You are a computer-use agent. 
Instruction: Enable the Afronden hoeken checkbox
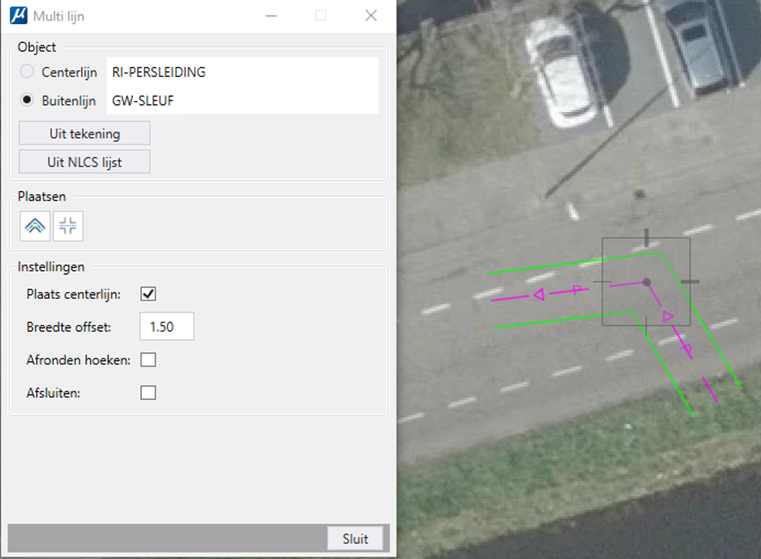point(148,360)
